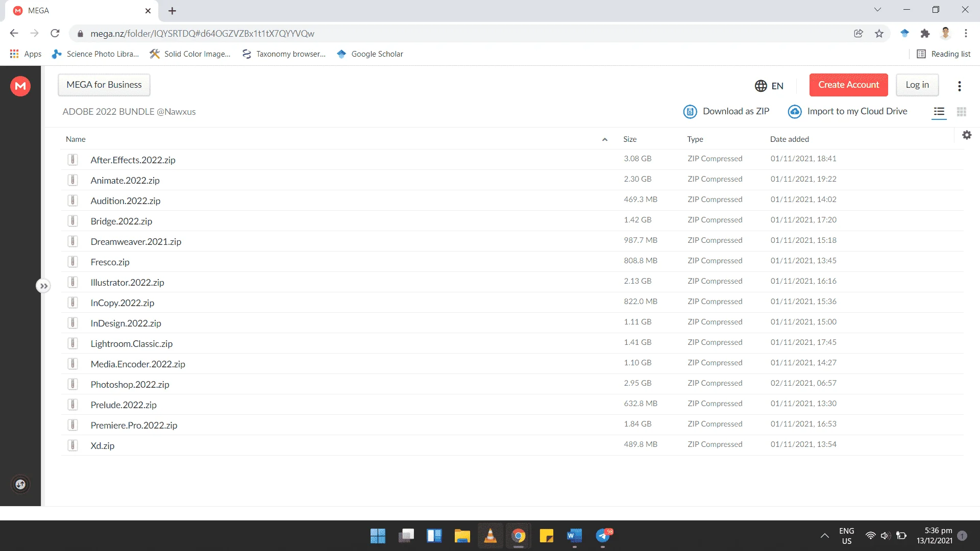Viewport: 980px width, 551px height.
Task: Open Science Photo Library bookmark
Action: point(95,54)
